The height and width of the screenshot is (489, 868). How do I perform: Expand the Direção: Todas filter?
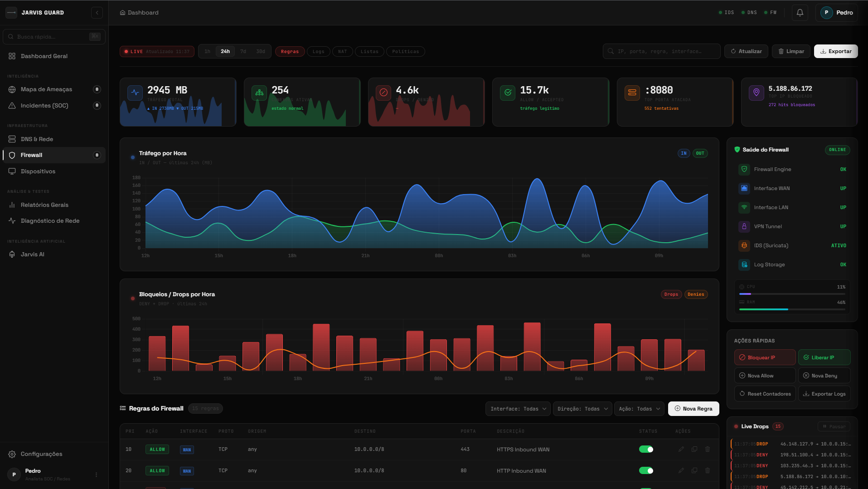582,409
